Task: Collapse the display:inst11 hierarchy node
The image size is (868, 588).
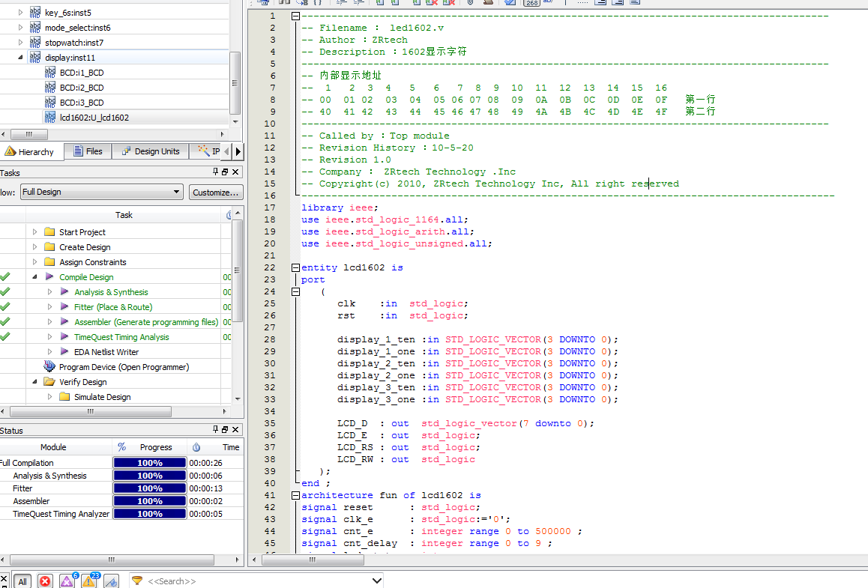Action: pos(20,57)
